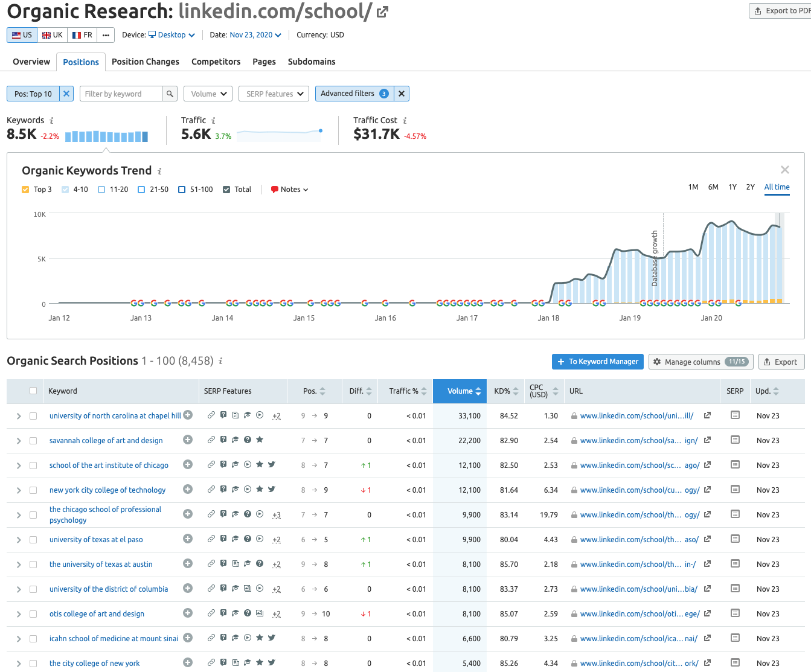Switch to the Position Changes tab
The image size is (811, 672).
tap(145, 62)
